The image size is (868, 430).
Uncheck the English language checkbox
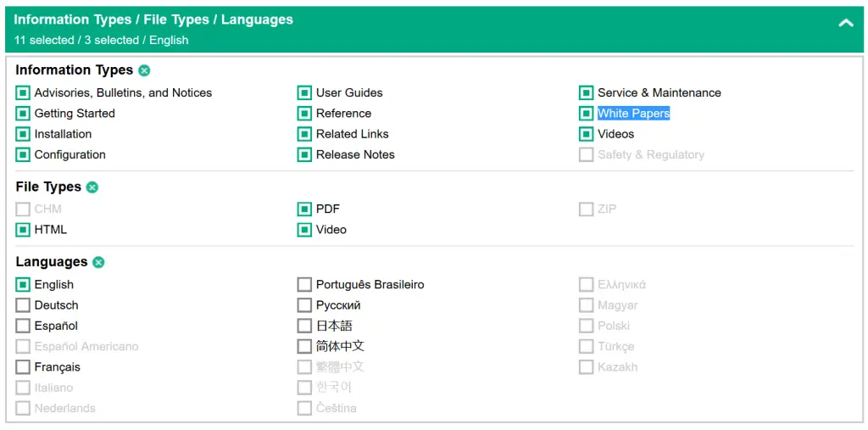23,285
